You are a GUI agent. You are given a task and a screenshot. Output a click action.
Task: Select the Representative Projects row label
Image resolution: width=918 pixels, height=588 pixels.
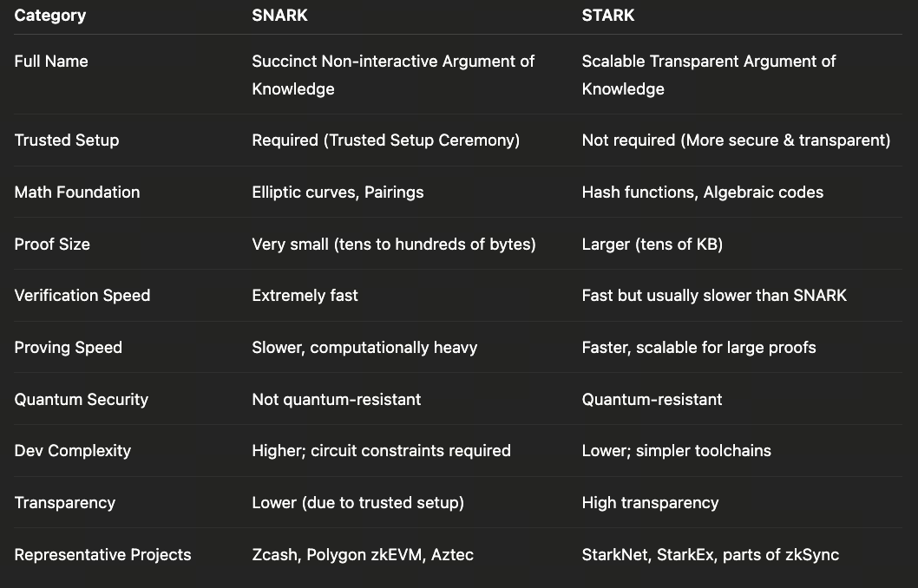pyautogui.click(x=103, y=554)
